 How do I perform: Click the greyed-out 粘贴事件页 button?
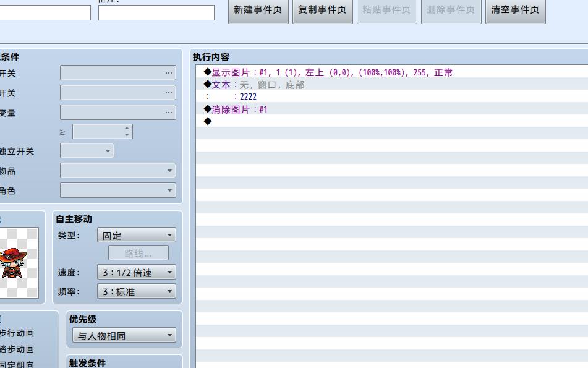click(x=387, y=10)
